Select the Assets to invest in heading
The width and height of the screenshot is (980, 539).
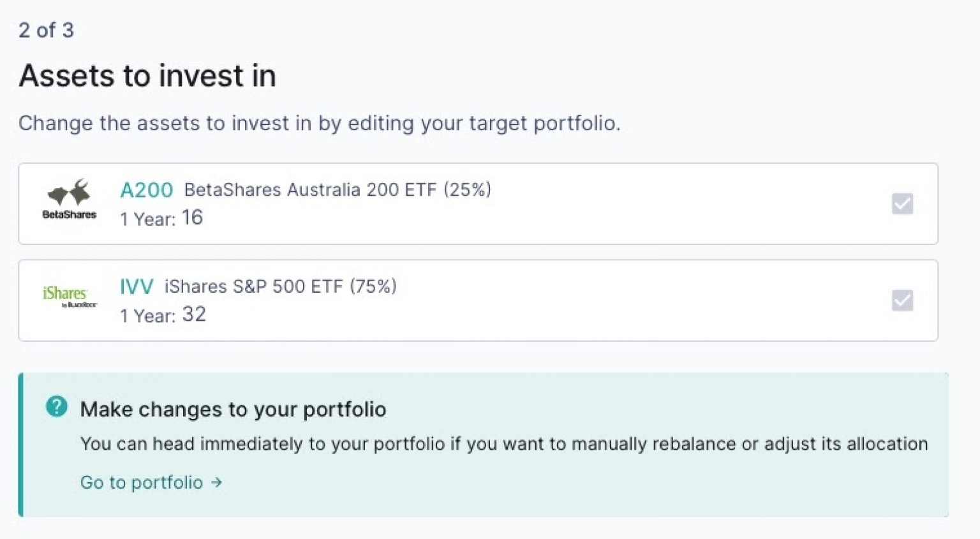pos(147,75)
